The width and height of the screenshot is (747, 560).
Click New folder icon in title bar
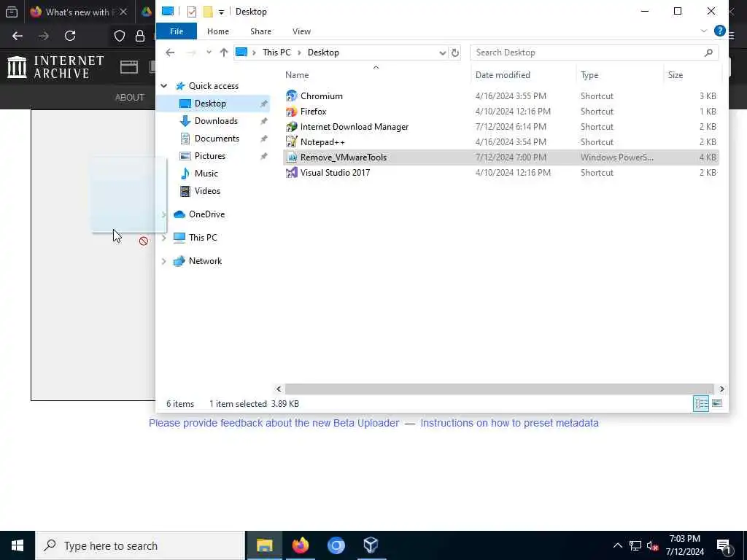[208, 12]
